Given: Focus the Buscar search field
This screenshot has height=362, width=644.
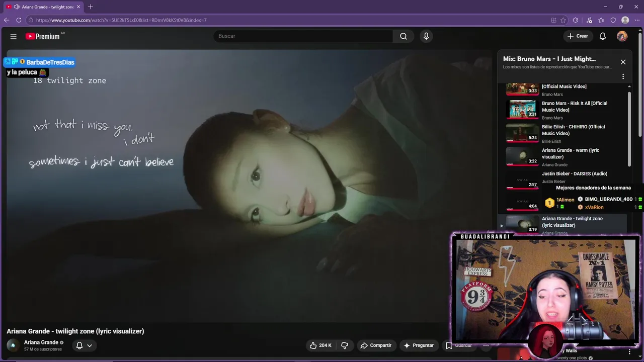Looking at the screenshot, I should [x=304, y=36].
